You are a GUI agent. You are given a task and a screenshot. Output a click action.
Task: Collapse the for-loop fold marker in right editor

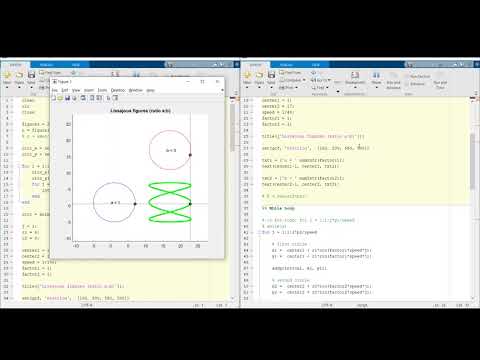[x=260, y=232]
